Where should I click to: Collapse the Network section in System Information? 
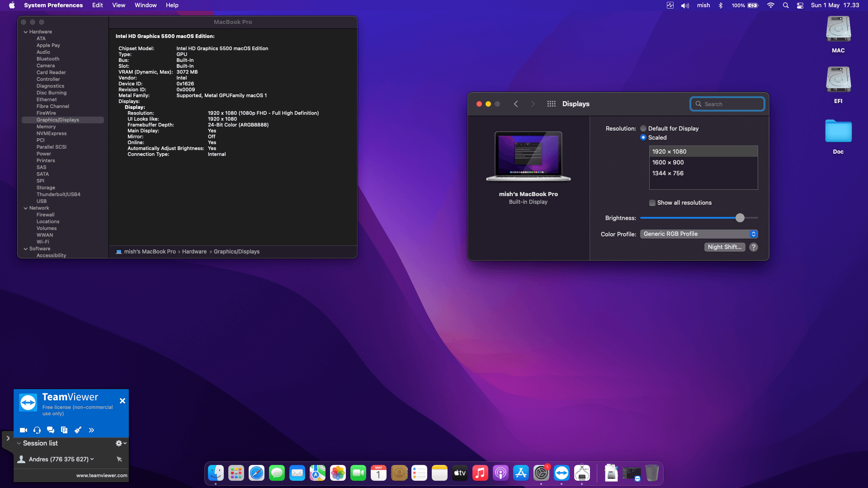26,208
